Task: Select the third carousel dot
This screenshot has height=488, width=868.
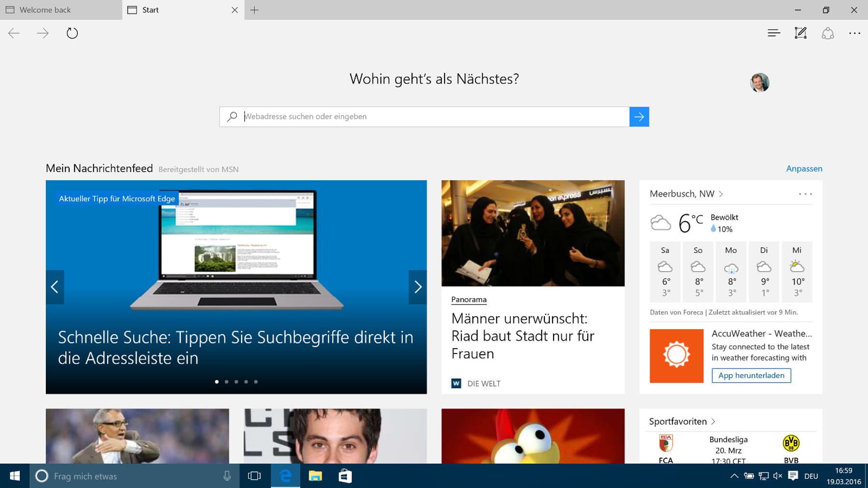Action: [236, 382]
